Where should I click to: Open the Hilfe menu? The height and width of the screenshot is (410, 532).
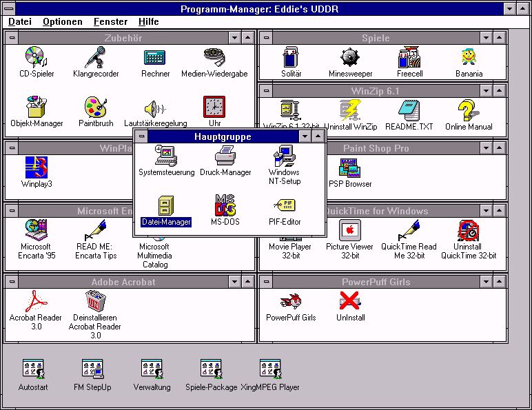pos(148,21)
